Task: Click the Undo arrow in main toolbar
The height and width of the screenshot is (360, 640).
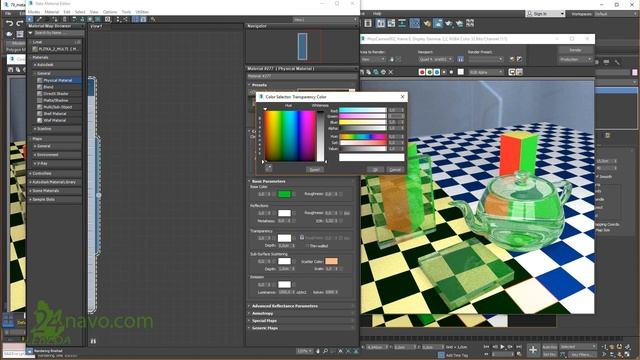Action: pos(9,24)
